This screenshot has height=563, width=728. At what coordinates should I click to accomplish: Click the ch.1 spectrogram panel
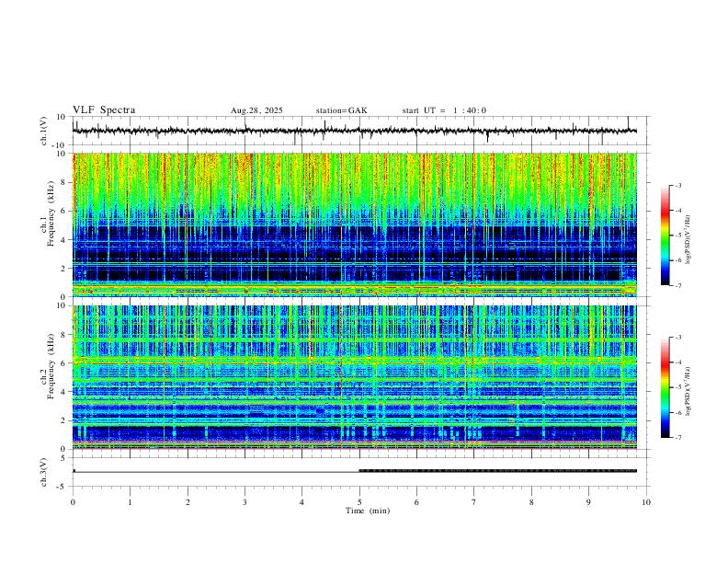(355, 224)
